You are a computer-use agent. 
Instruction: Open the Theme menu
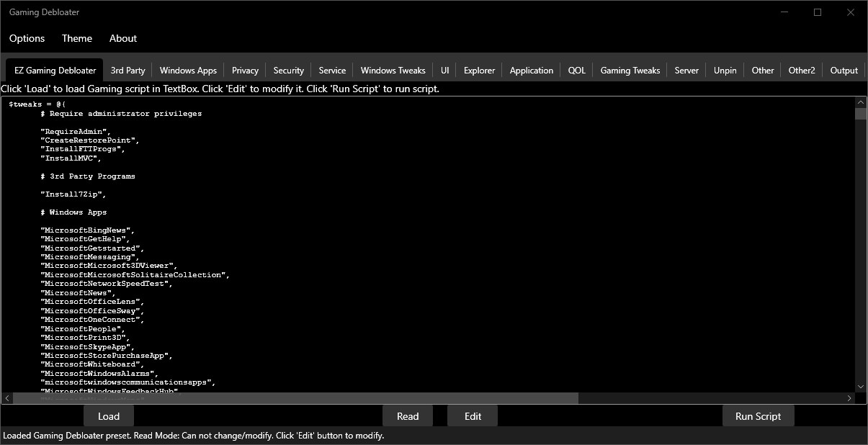pos(76,38)
